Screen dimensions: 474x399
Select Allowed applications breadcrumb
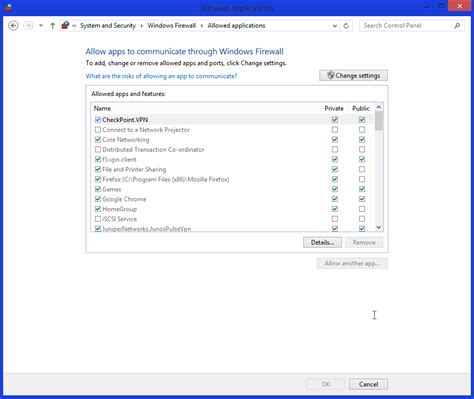(x=236, y=26)
